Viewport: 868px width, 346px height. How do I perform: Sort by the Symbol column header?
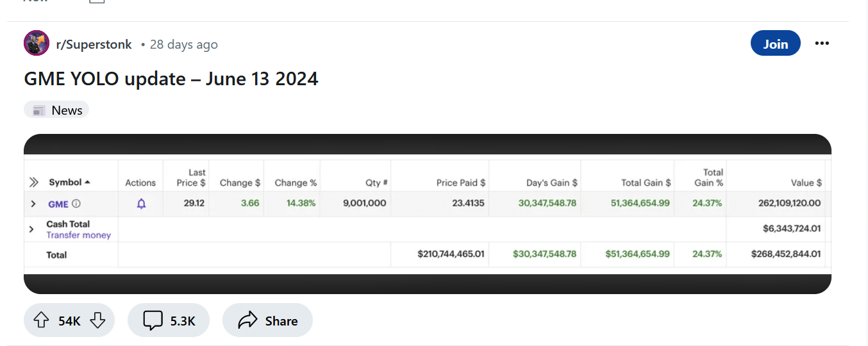point(69,183)
